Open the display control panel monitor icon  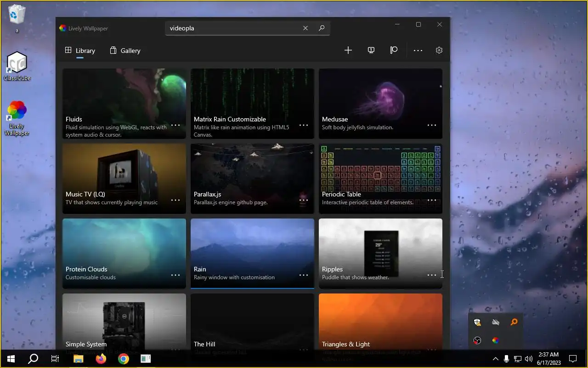pyautogui.click(x=371, y=50)
